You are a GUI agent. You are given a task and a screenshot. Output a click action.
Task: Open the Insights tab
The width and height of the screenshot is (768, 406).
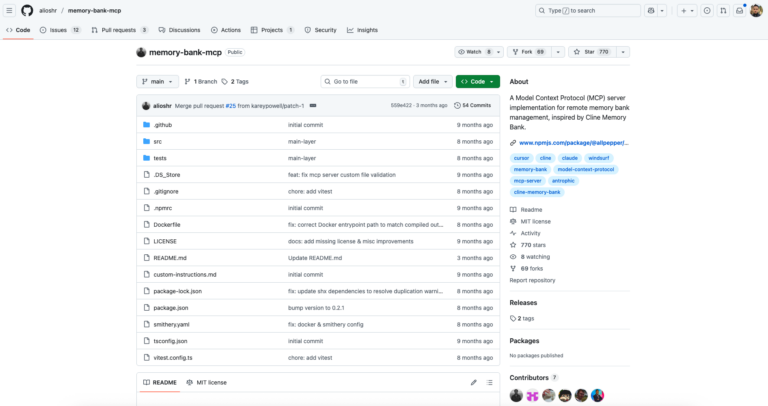(362, 30)
